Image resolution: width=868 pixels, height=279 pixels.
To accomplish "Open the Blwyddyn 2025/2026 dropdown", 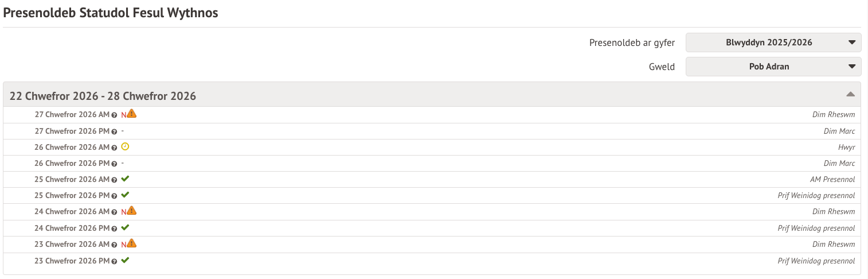I will 773,42.
